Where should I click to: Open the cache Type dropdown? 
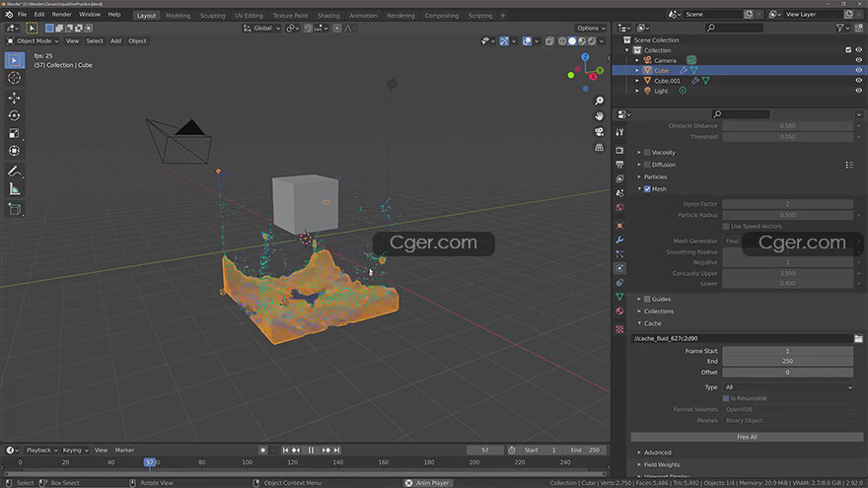coord(788,387)
